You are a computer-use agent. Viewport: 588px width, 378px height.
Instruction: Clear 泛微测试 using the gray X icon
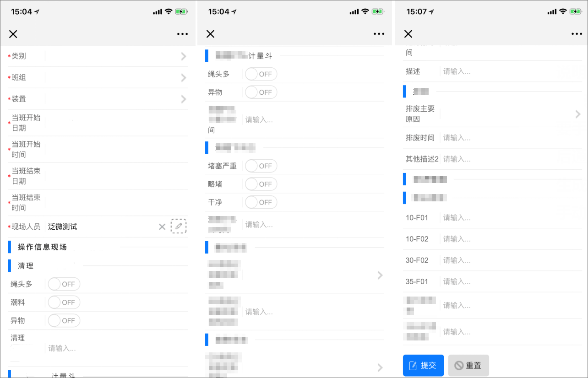tap(162, 227)
